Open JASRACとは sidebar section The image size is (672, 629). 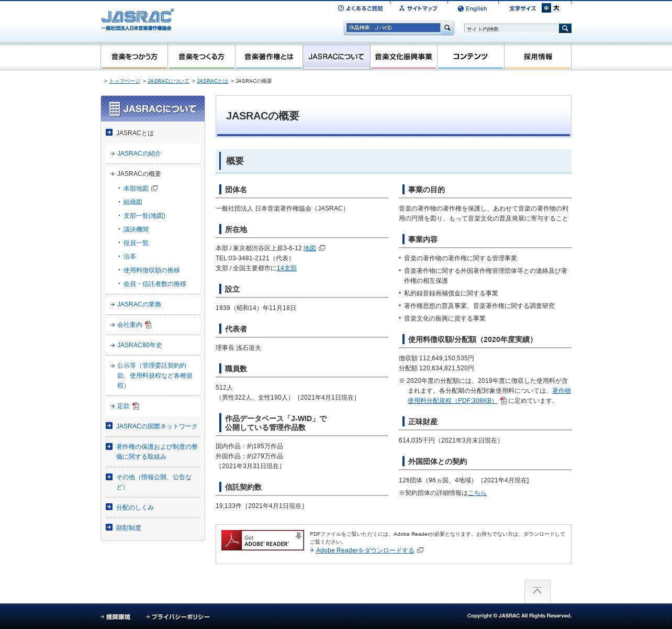pyautogui.click(x=135, y=133)
